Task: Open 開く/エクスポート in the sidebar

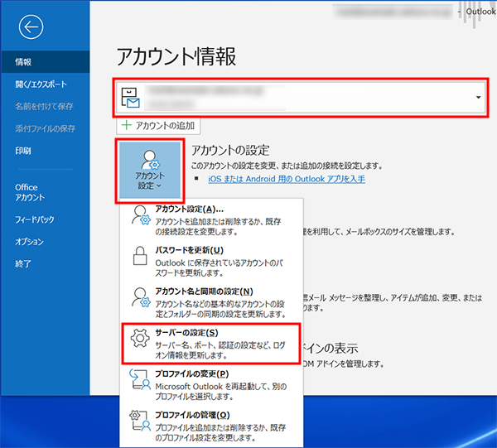Action: (x=41, y=84)
